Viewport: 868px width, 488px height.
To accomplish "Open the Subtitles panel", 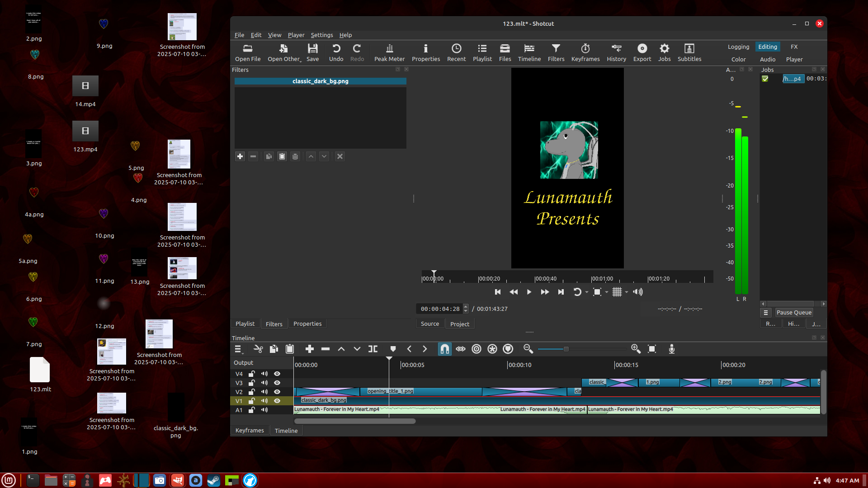I will (x=689, y=53).
